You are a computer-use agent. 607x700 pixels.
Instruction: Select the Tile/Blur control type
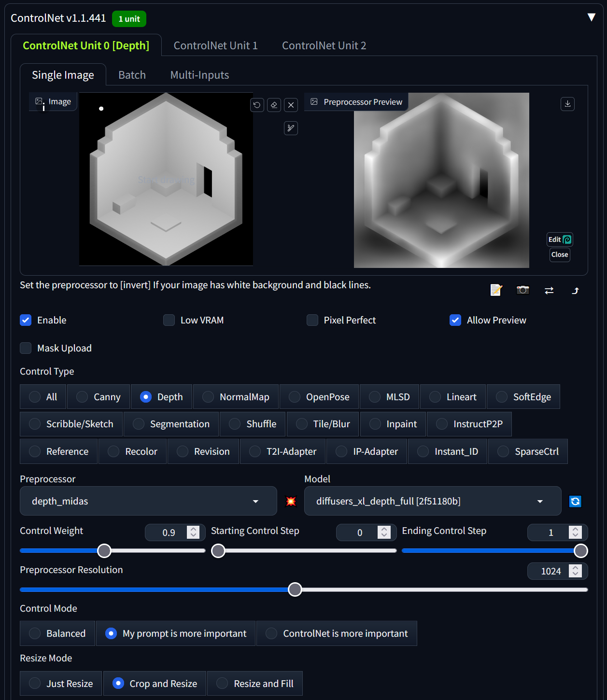323,424
